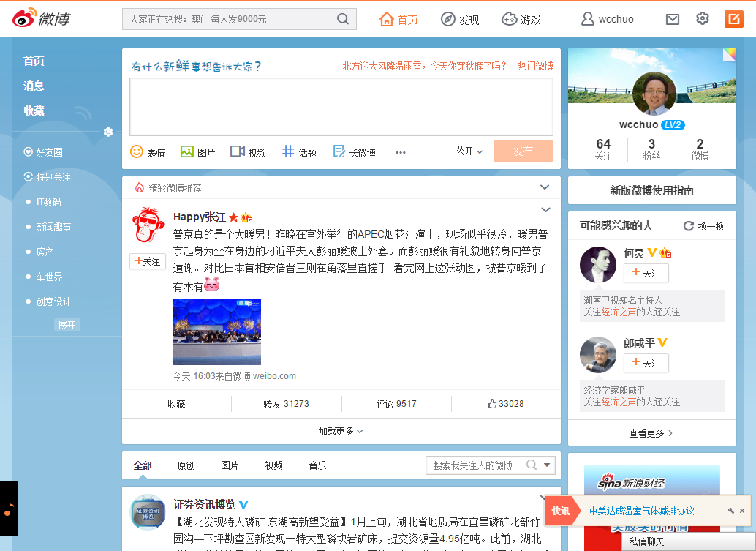Screen dimensions: 756x551
Task: Insert emoticon with 表情 button
Action: [x=148, y=152]
